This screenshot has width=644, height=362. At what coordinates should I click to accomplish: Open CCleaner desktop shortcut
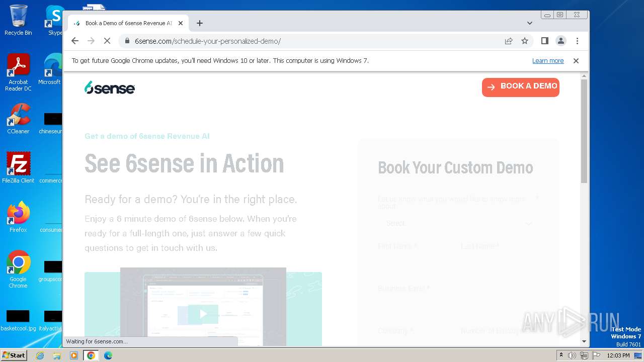pos(18,119)
